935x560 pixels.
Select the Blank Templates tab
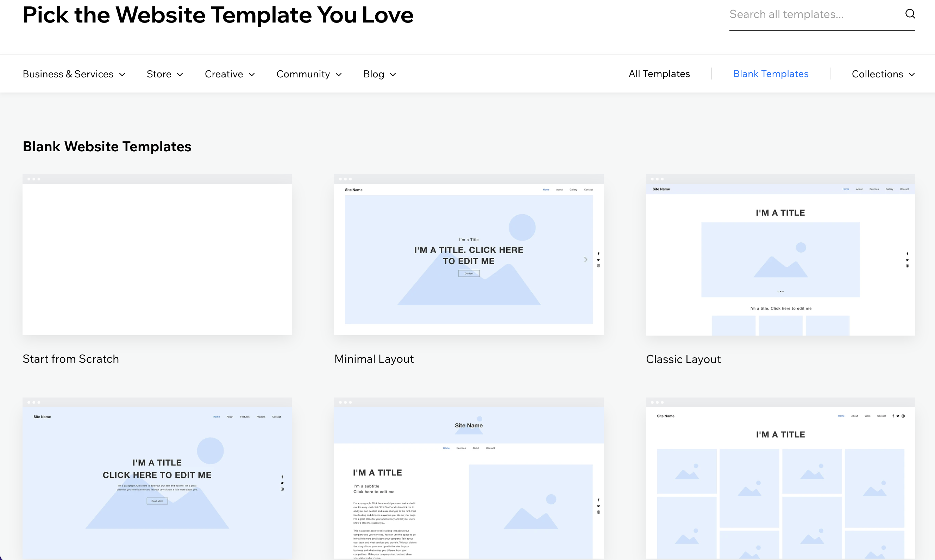(770, 74)
